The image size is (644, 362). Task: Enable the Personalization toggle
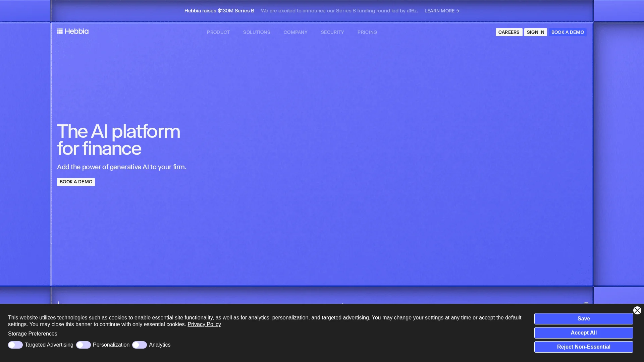click(x=84, y=345)
